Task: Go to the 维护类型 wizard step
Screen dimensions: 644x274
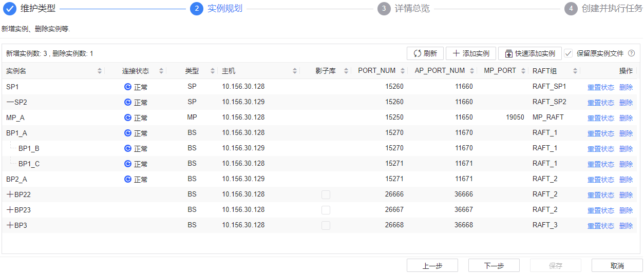Action: [38, 9]
